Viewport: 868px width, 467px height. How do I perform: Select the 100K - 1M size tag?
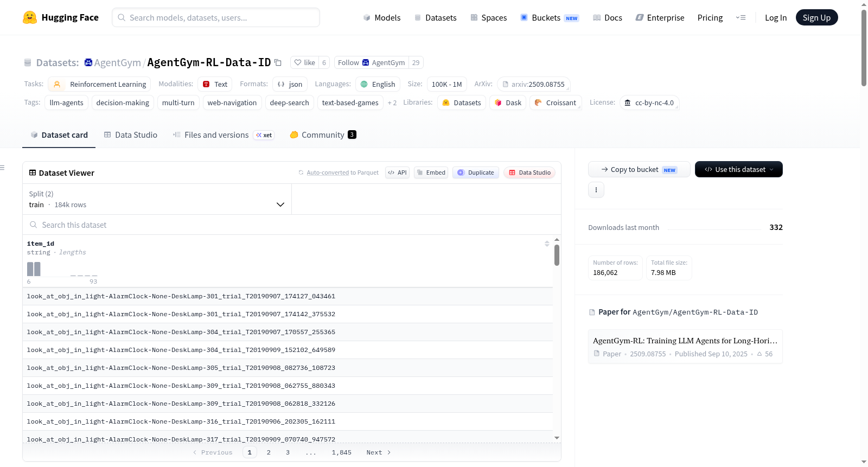point(446,84)
